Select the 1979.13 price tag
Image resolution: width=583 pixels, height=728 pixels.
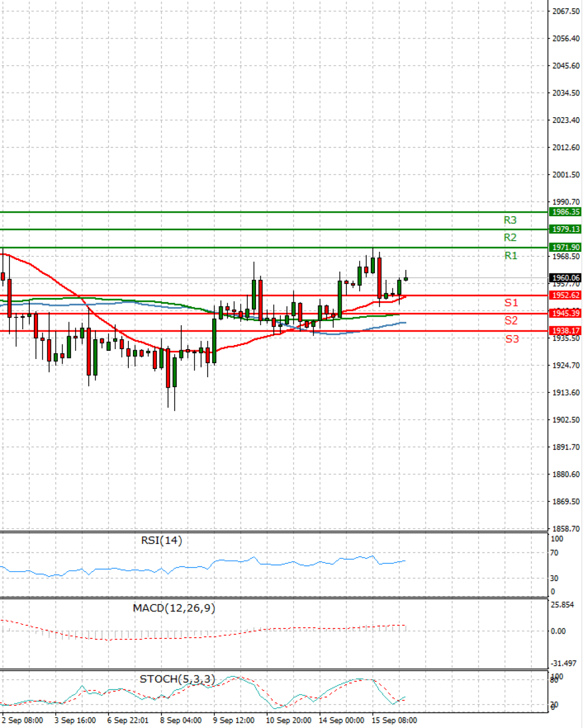pos(566,230)
